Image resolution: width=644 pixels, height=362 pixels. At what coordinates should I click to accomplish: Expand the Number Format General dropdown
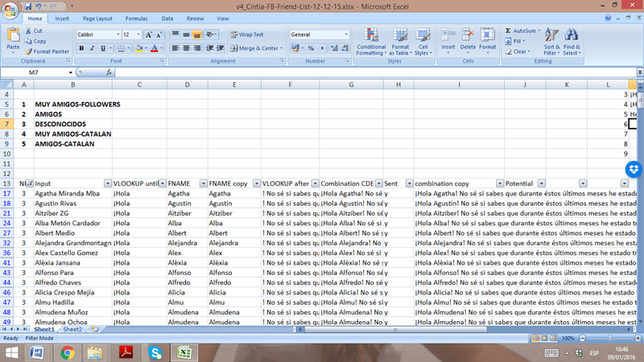pos(347,35)
